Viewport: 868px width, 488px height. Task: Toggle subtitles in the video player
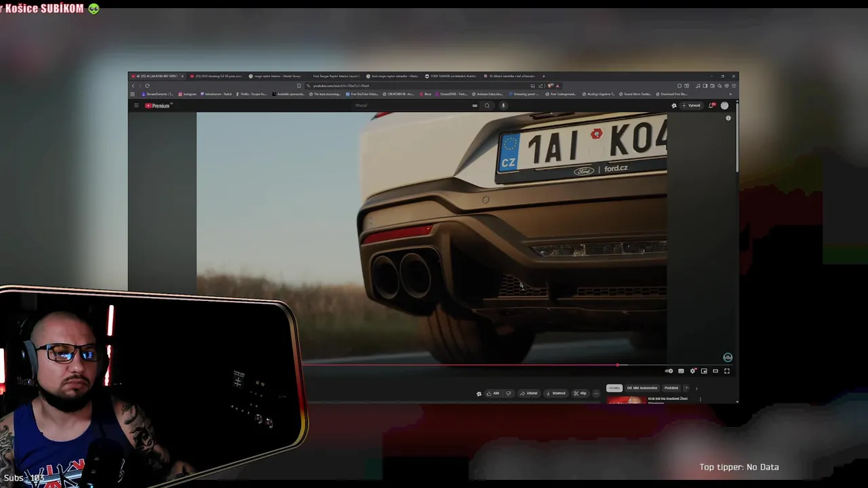tap(681, 371)
